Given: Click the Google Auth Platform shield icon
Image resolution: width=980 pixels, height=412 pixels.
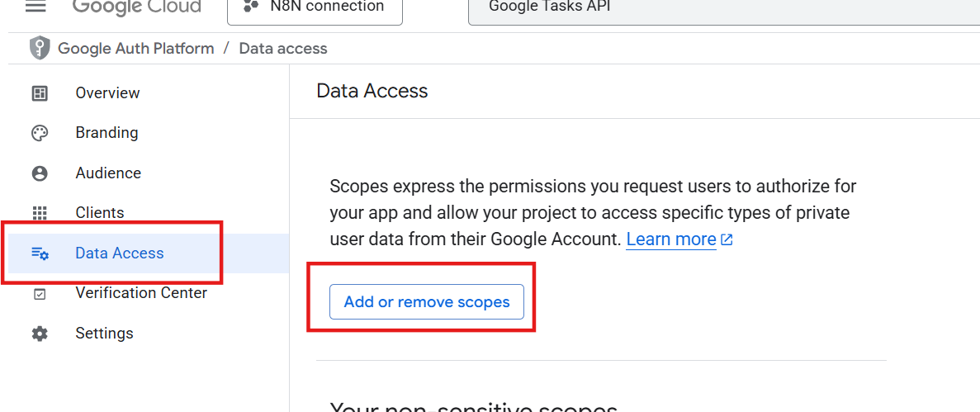Looking at the screenshot, I should tap(40, 48).
